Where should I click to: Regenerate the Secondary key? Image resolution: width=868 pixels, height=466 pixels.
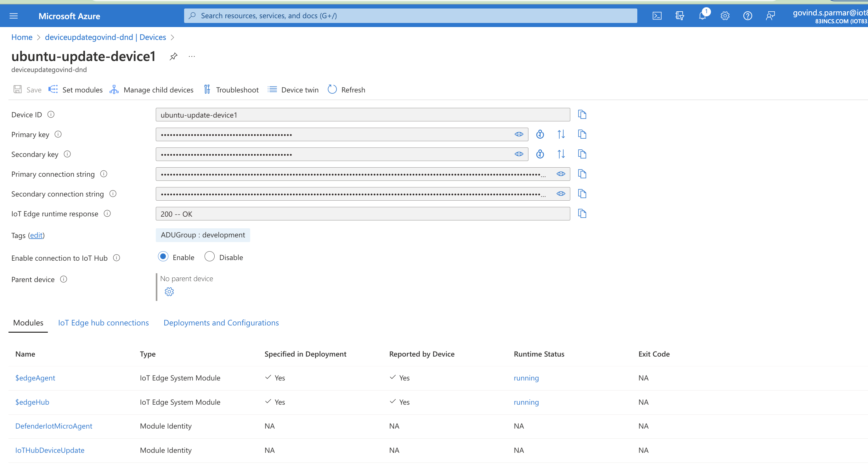pos(540,154)
